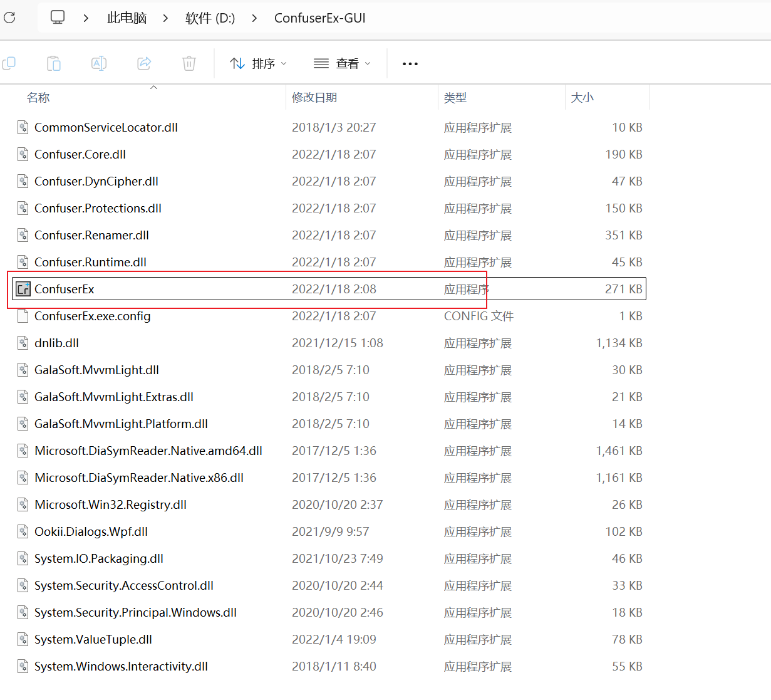Click the Confuser.Renamer.dll file icon
This screenshot has height=700, width=771.
click(x=23, y=235)
